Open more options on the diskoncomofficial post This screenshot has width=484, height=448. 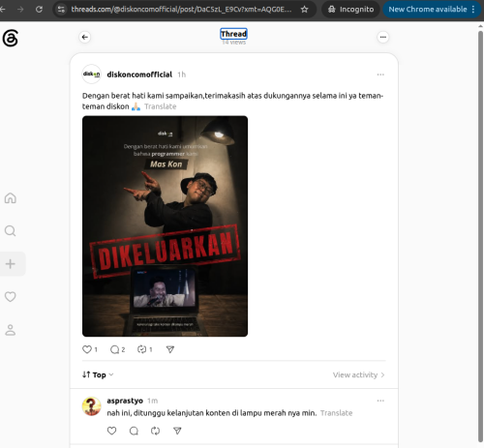[380, 75]
